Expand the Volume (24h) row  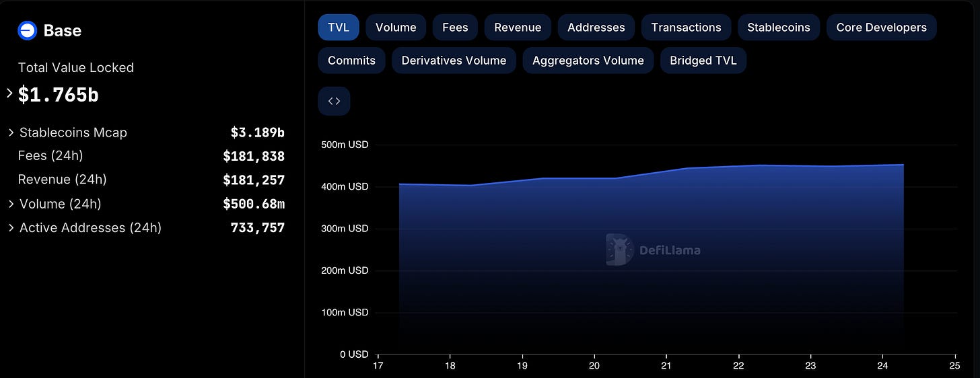click(11, 204)
